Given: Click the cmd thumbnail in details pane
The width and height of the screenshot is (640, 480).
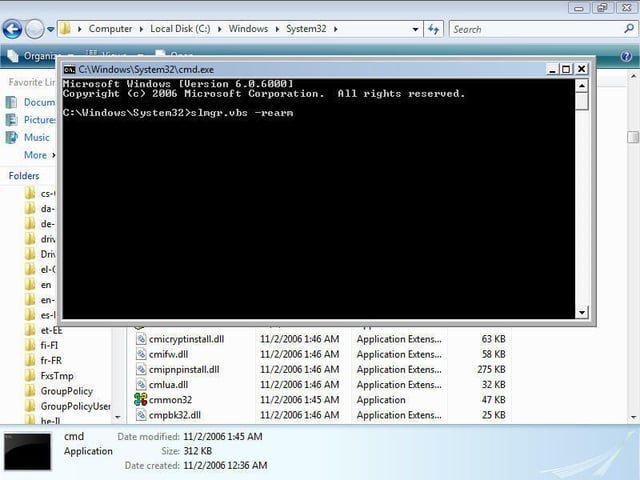Looking at the screenshot, I should (27, 452).
